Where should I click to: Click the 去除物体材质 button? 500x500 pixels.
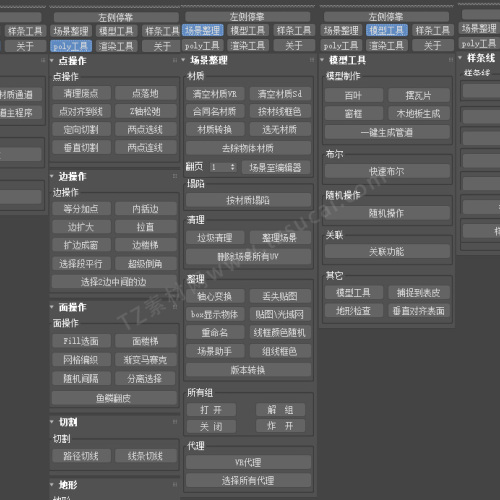click(248, 148)
